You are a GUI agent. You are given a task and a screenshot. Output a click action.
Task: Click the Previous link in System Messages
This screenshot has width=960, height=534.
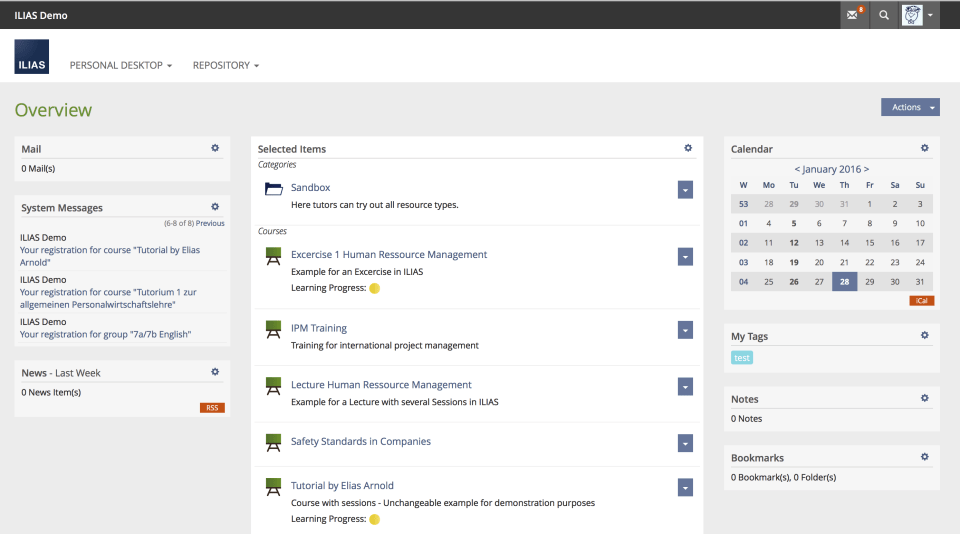tap(210, 223)
